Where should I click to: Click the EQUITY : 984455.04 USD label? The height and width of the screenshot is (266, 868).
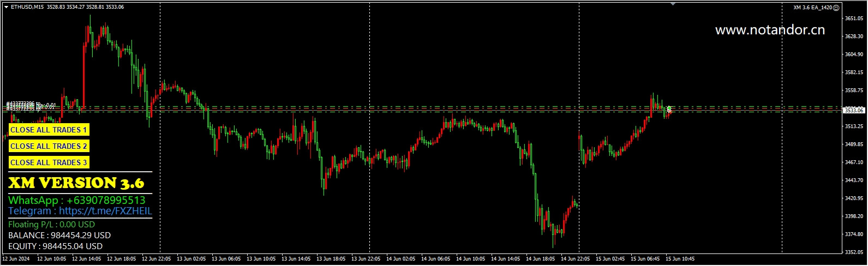tap(56, 246)
